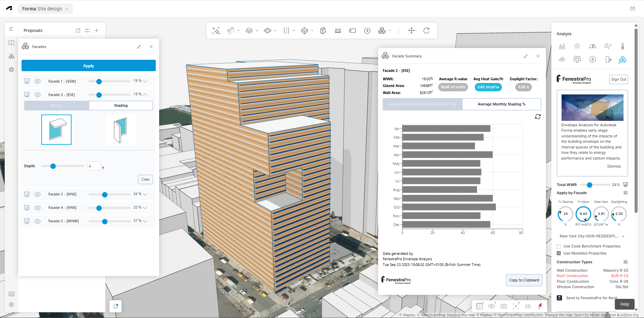Toggle visibility of Facade 1 - [SSW]

[x=38, y=81]
